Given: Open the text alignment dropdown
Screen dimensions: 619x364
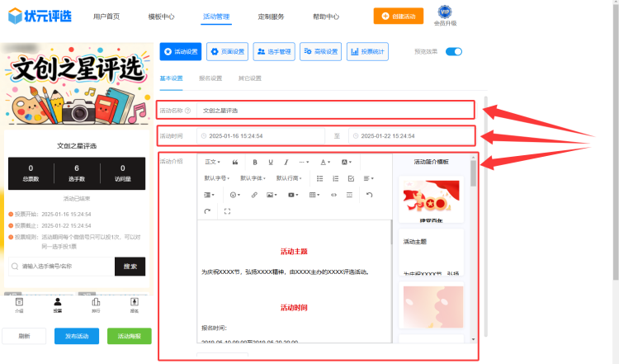Looking at the screenshot, I should (x=368, y=178).
